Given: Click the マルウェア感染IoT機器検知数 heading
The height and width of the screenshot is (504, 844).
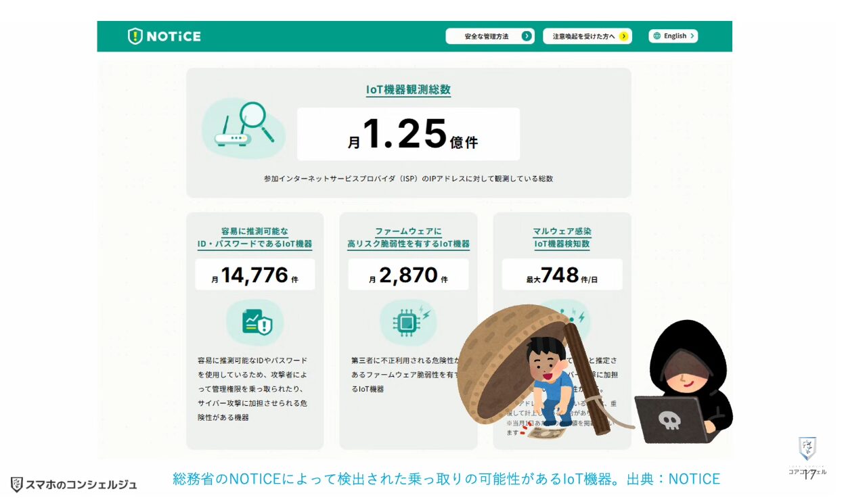Looking at the screenshot, I should click(x=562, y=237).
